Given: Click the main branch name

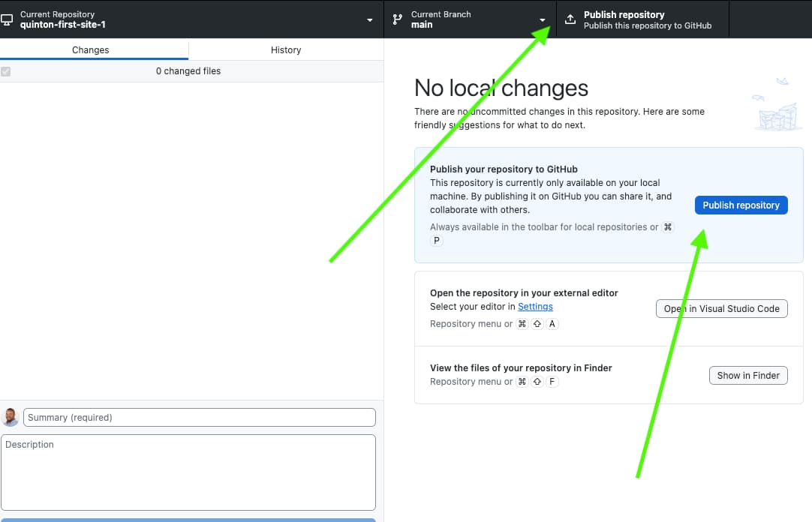Looking at the screenshot, I should [x=422, y=25].
